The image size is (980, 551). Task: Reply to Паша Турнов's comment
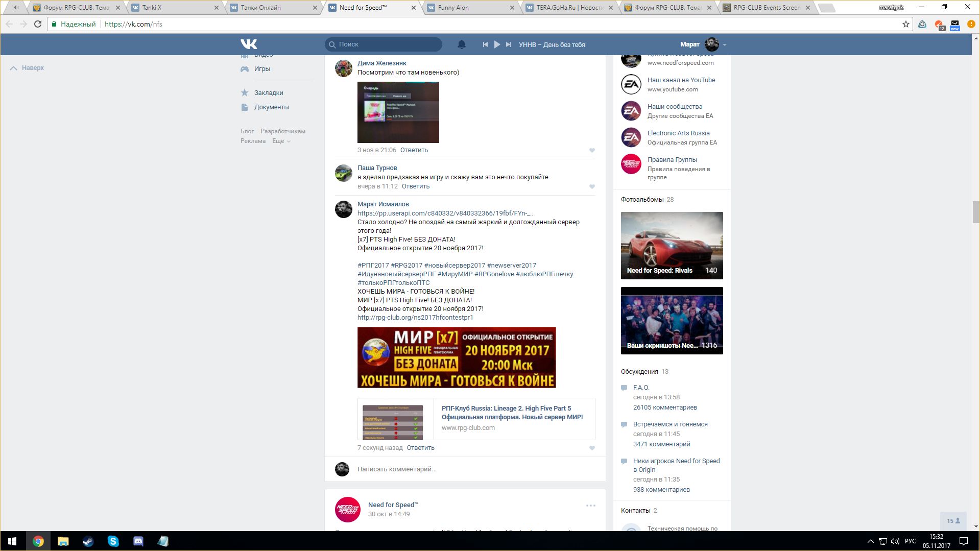click(x=415, y=186)
